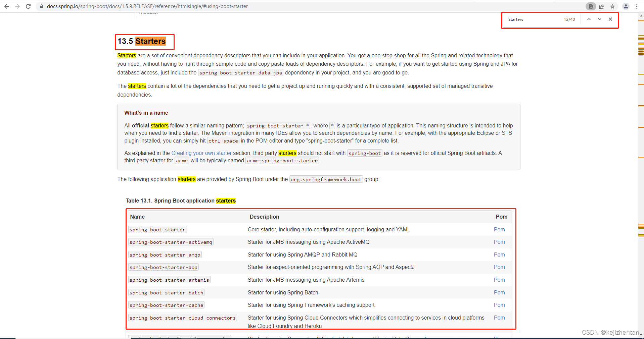Open Pom link for spring-boot-starter-cache
This screenshot has width=644, height=339.
(499, 305)
